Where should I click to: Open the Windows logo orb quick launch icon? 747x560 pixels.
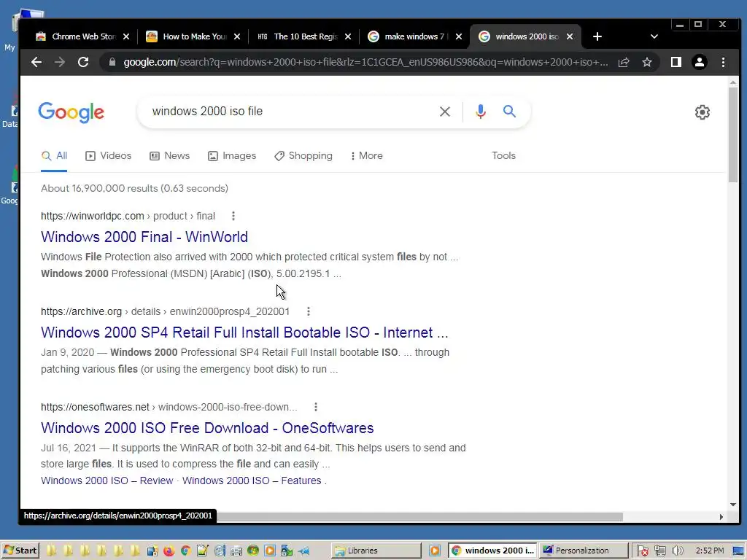pyautogui.click(x=253, y=551)
